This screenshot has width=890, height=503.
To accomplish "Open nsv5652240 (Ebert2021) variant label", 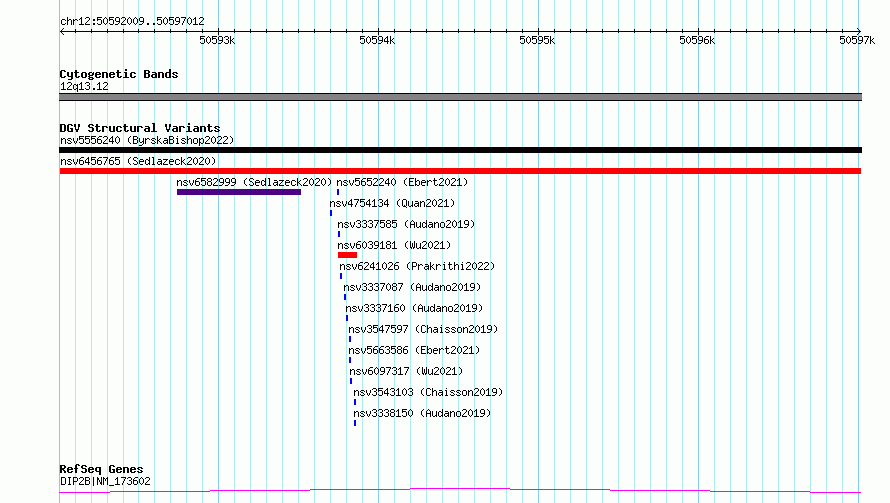I will tap(402, 182).
